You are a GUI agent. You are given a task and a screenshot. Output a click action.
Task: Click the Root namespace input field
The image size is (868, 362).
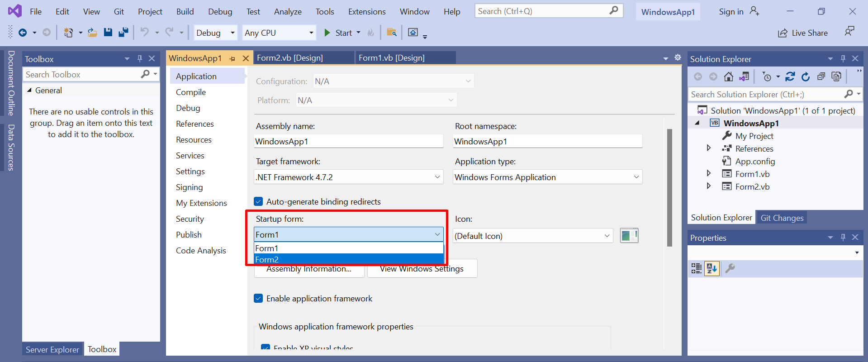[547, 141]
